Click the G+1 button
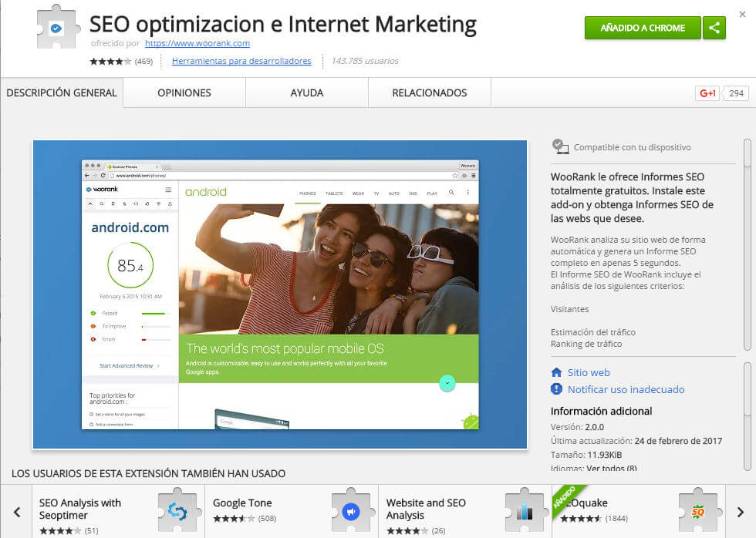The image size is (756, 538). tap(707, 93)
